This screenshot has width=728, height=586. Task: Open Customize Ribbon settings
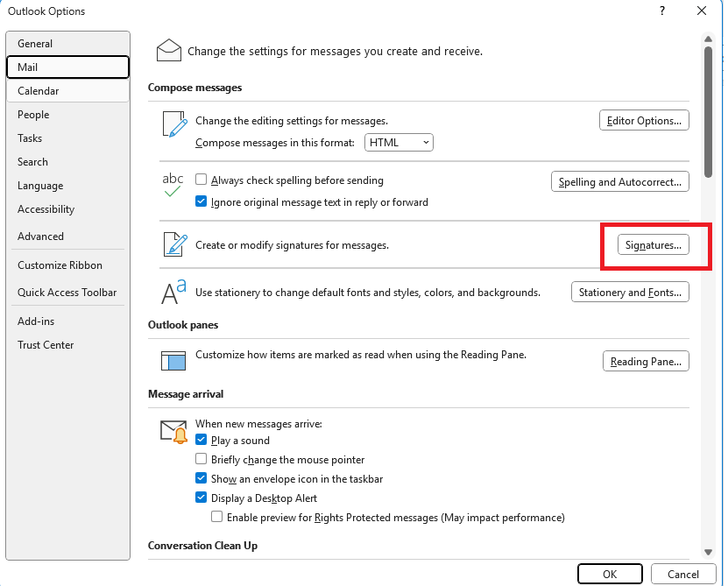pos(67,265)
